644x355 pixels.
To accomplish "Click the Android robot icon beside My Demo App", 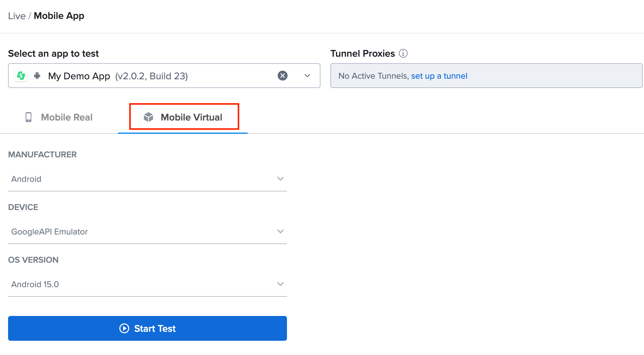I will tap(37, 76).
